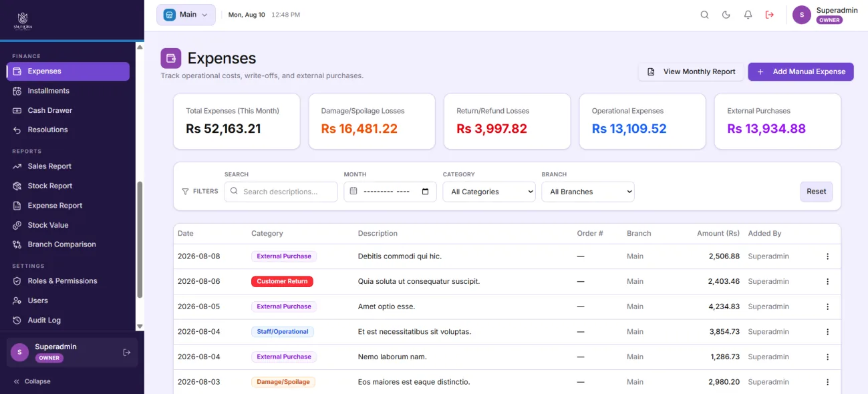The image size is (868, 394).
Task: Click sidebar scrollbar up arrow
Action: [140, 47]
